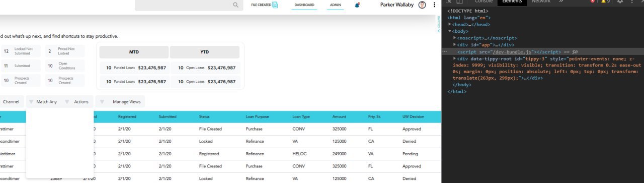Open DevTools settings gear
Screen dimensions: 644x183
click(x=620, y=2)
